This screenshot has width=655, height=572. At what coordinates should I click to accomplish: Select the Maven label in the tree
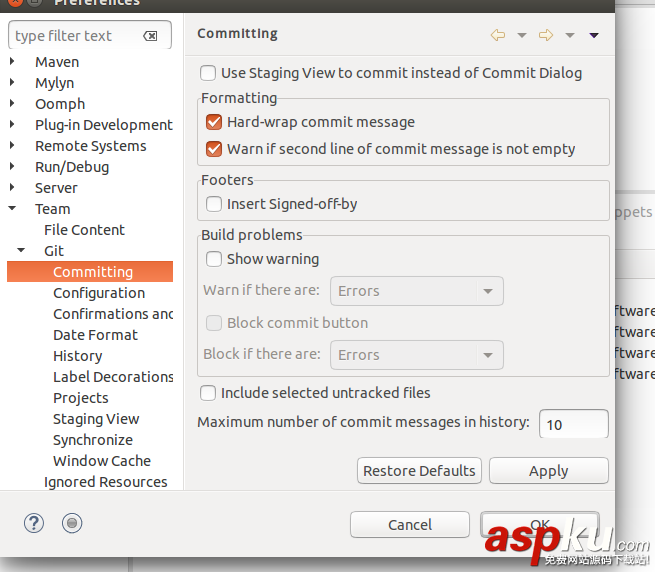tap(57, 62)
